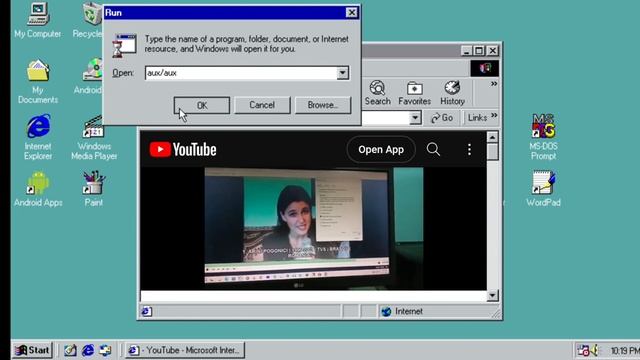640x360 pixels.
Task: Click the YouTube search magnifier icon
Action: 433,149
